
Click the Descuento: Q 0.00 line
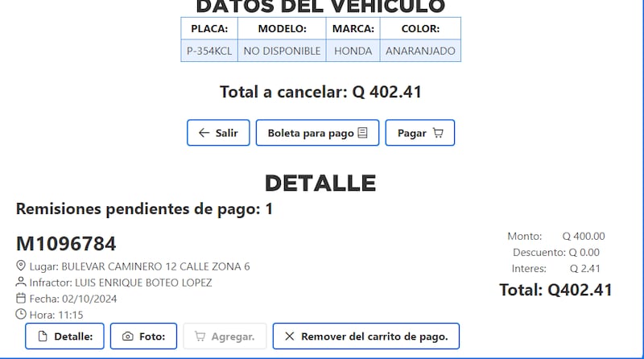coord(556,252)
